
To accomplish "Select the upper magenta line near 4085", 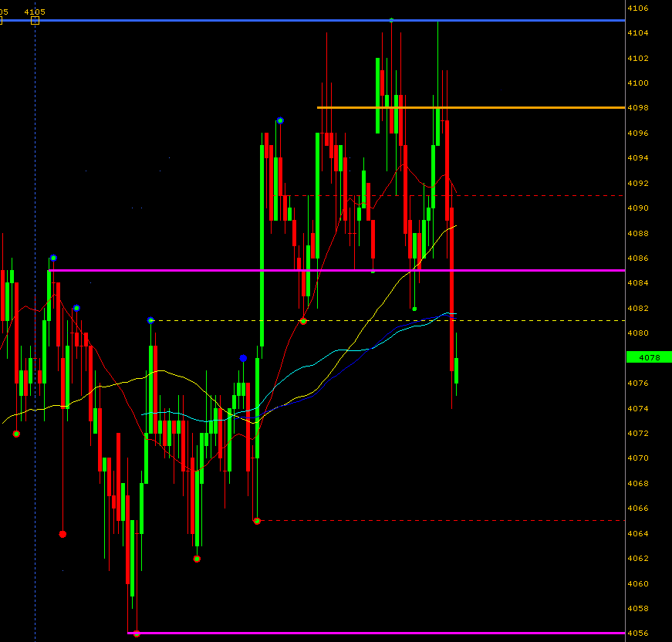I will [x=337, y=270].
